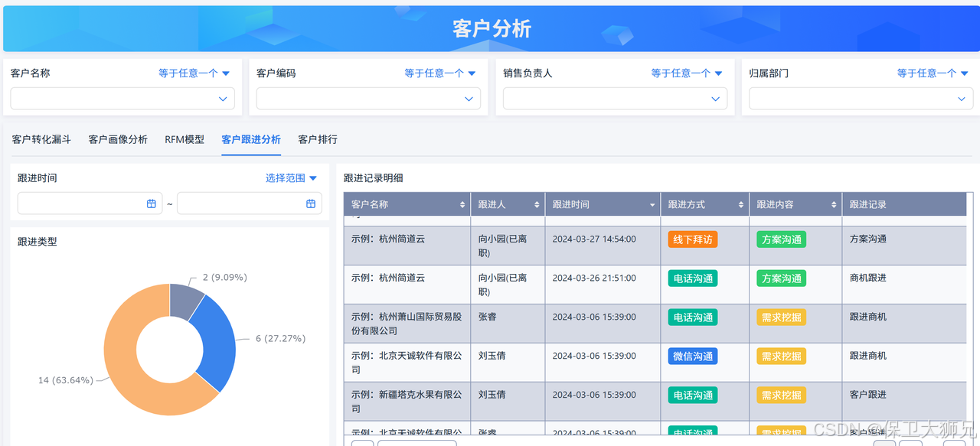
Task: Click 电话沟通 tag in 杭州萧山 row
Action: 693,317
